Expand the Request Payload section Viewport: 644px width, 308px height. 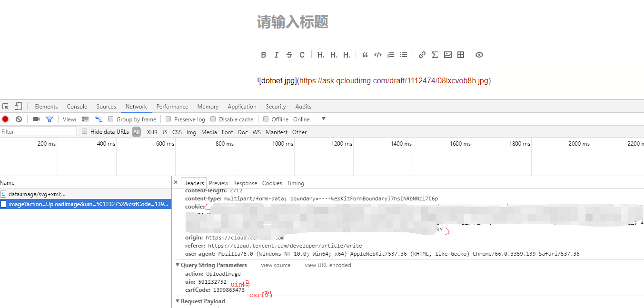point(178,301)
